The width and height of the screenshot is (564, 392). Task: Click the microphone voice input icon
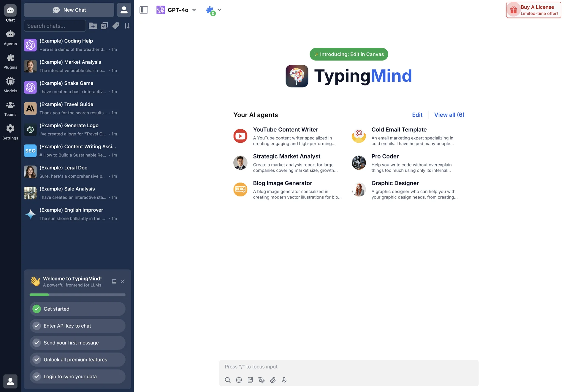[284, 380]
